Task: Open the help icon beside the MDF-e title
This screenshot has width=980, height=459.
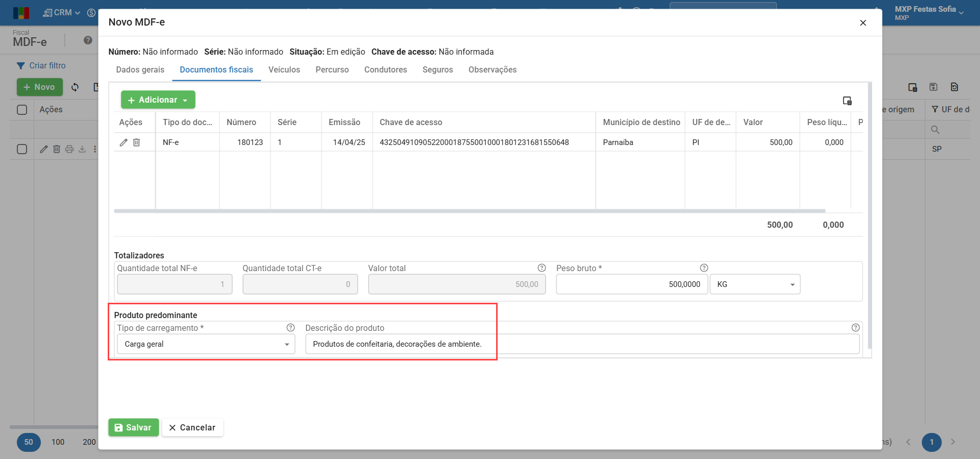Action: click(x=88, y=40)
